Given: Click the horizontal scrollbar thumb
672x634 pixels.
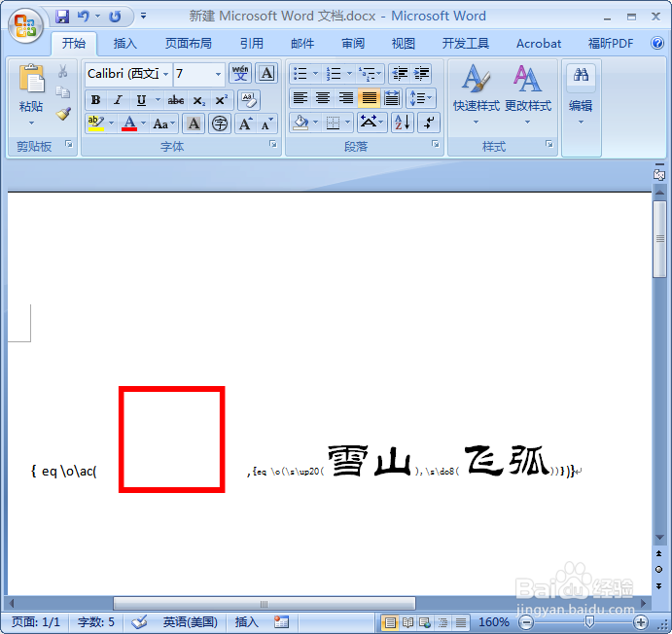Looking at the screenshot, I should coord(264,604).
